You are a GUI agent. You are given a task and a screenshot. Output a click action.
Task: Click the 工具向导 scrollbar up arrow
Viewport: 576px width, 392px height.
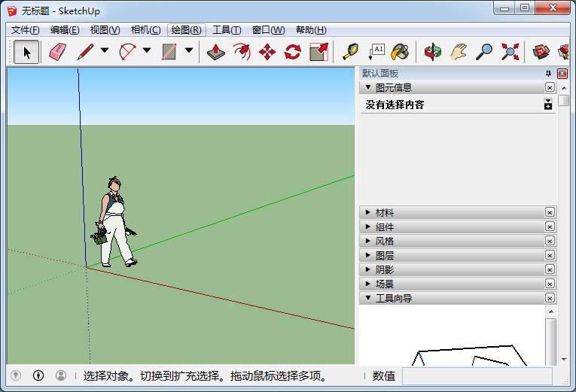tap(551, 311)
